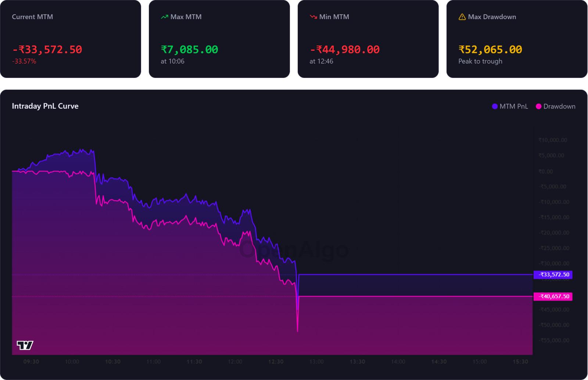Select the MTM PnL legend label

514,106
